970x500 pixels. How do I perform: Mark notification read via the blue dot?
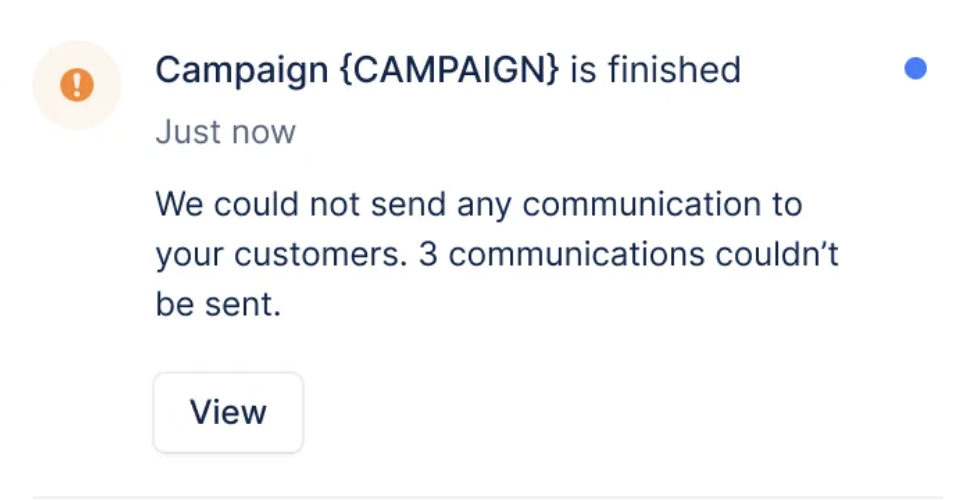(x=915, y=69)
